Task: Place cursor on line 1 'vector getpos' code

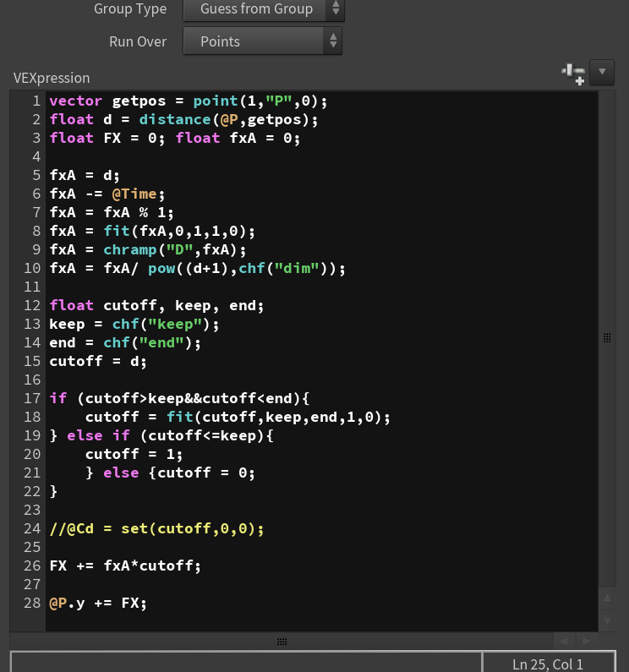Action: [x=107, y=101]
